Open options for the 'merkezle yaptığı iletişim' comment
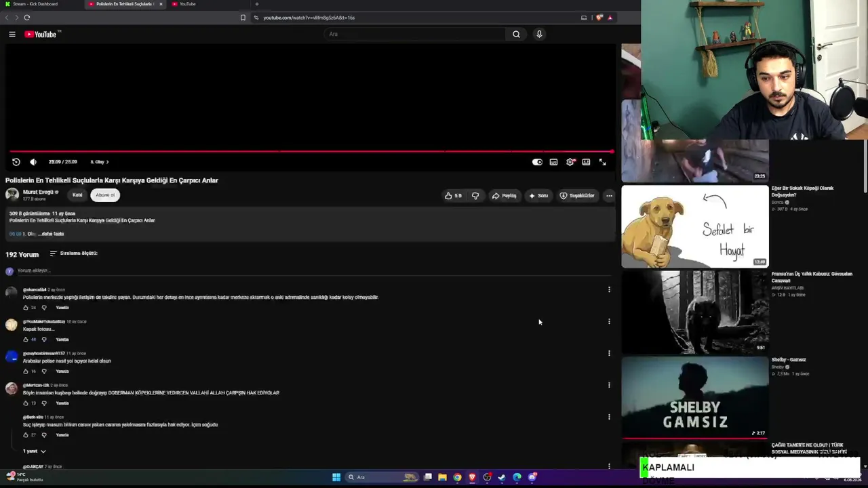868x488 pixels. click(x=609, y=289)
